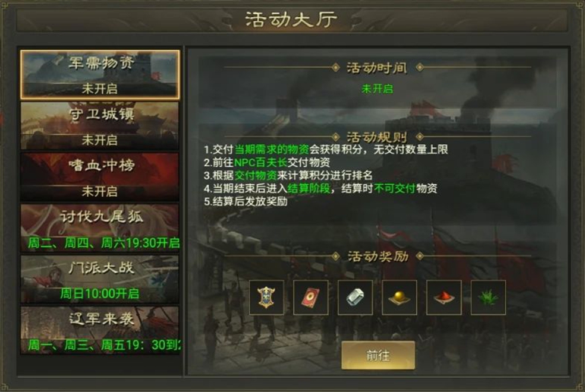Screen dimensions: 585x392
Task: Tap the green herb reward icon
Action: pos(488,298)
